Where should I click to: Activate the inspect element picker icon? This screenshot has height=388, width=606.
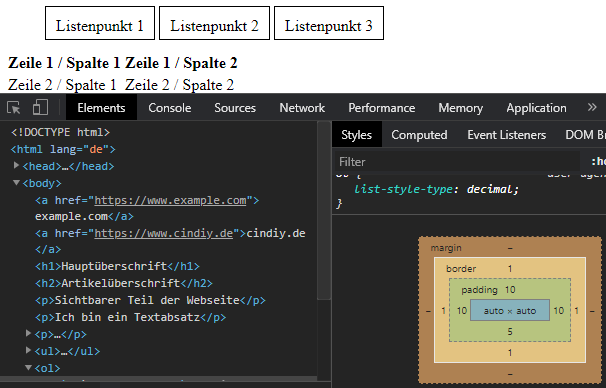pyautogui.click(x=14, y=107)
